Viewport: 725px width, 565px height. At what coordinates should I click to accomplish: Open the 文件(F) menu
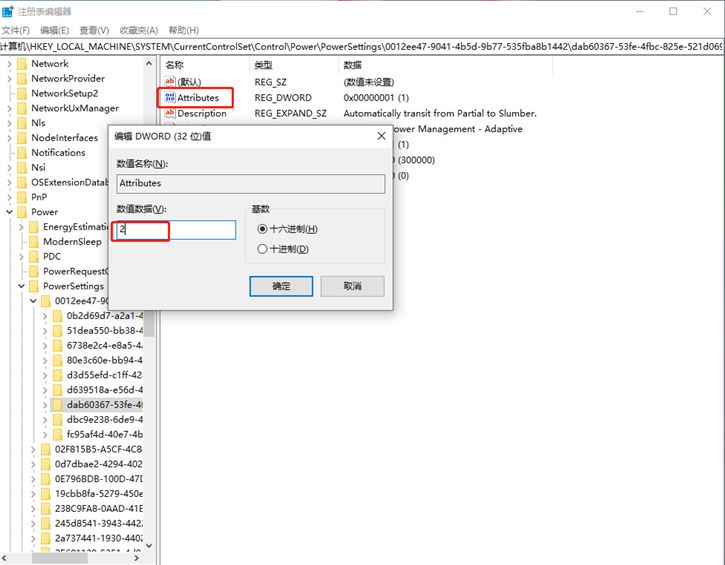click(x=15, y=31)
